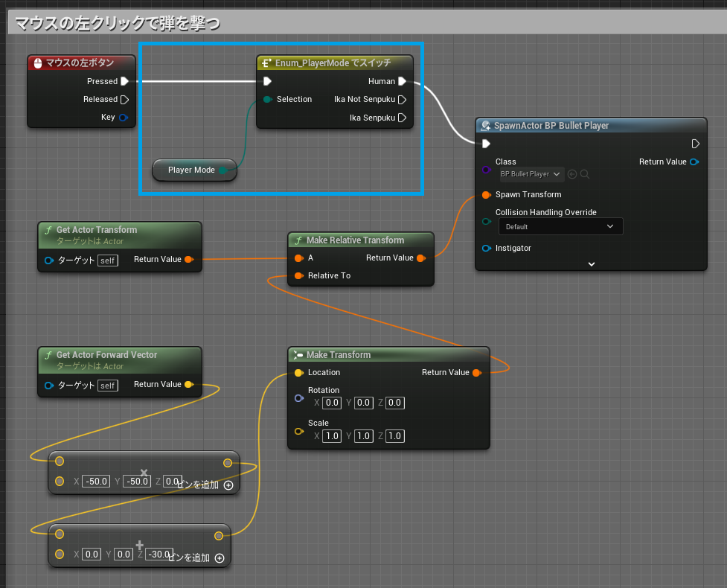Click the Ika Not Senpuku output pin
Image resolution: width=727 pixels, height=588 pixels.
point(402,99)
